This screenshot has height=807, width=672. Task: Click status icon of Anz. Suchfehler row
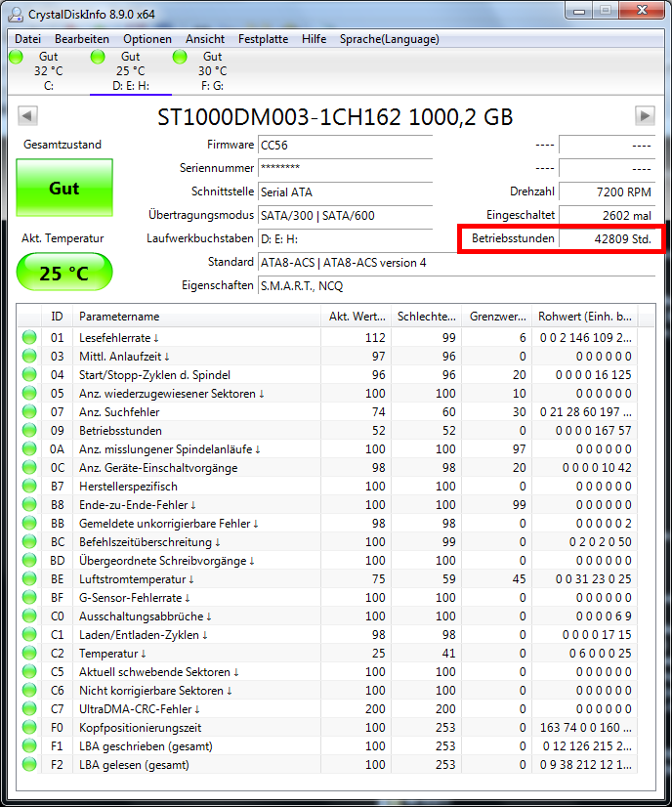pos(29,411)
